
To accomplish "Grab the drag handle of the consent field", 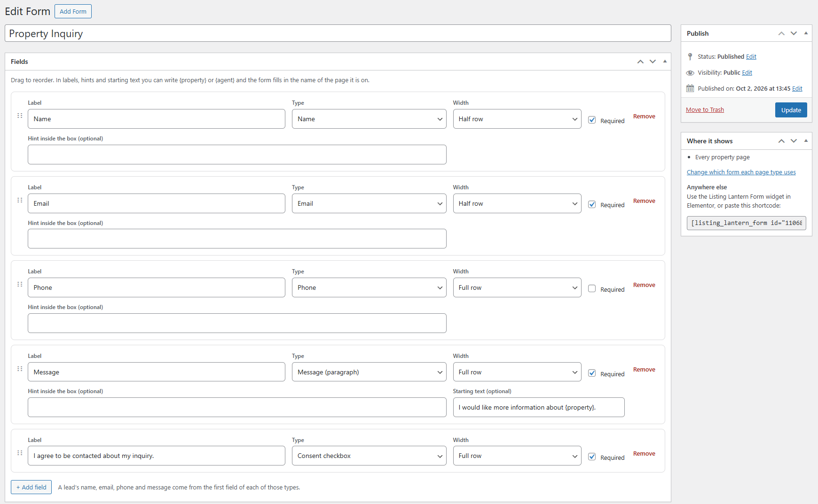I will click(x=20, y=453).
